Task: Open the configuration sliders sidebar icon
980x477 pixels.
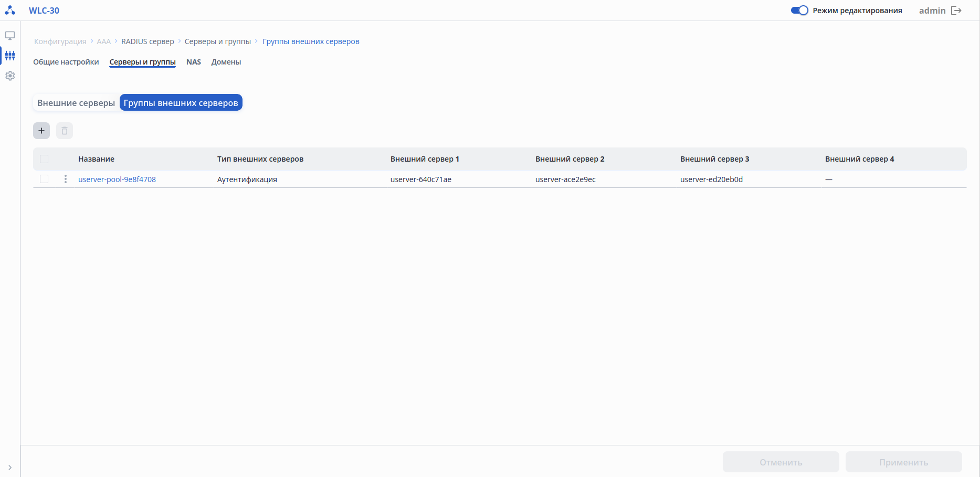Action: [10, 56]
